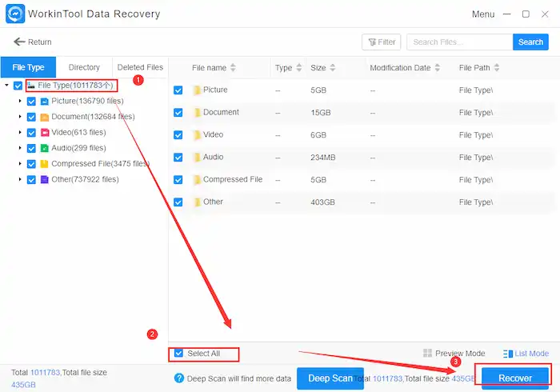Switch to the Directory tab
Screen dimensions: 560x392
[x=84, y=67]
